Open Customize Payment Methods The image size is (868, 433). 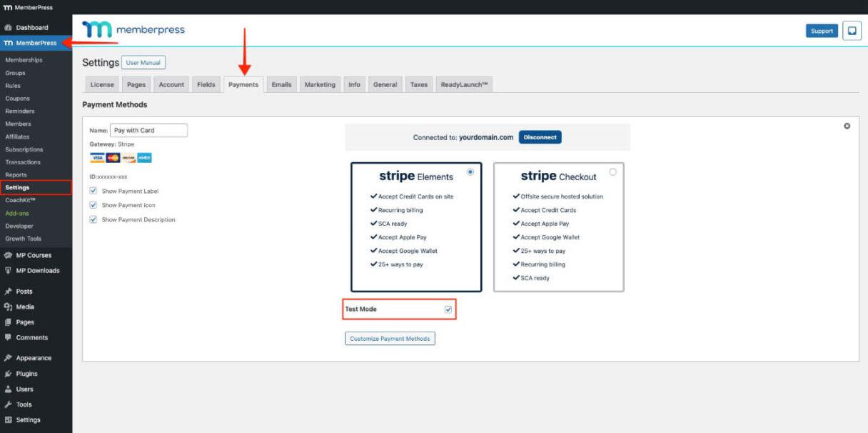click(x=390, y=338)
